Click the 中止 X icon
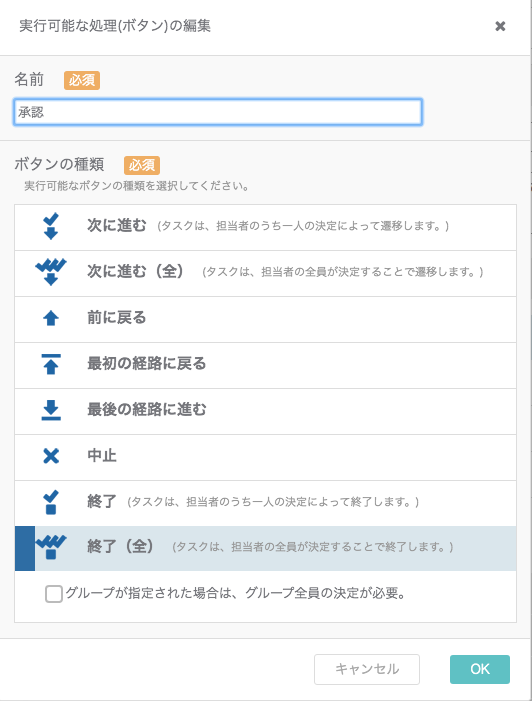Screen dimensions: 532x701 click(51, 456)
